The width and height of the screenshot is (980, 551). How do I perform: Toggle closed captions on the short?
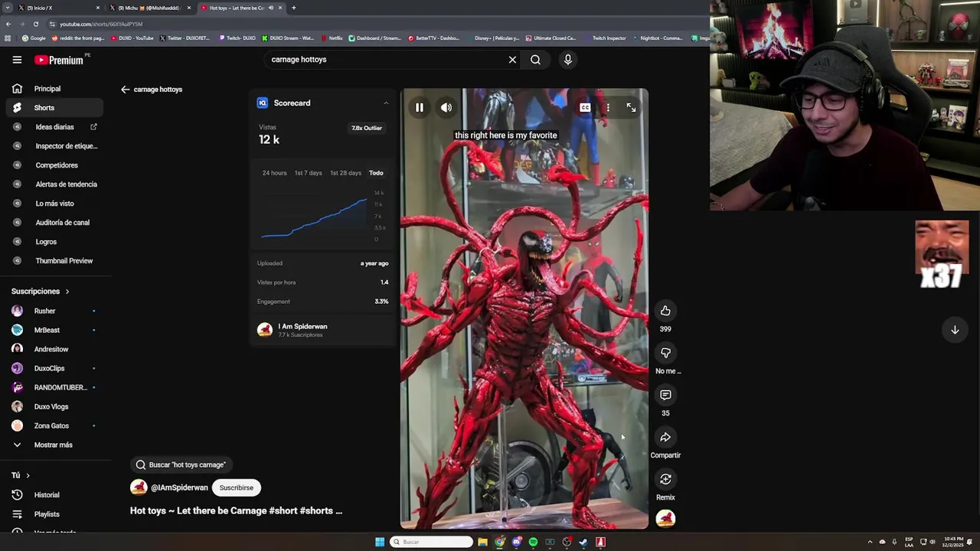pyautogui.click(x=585, y=108)
